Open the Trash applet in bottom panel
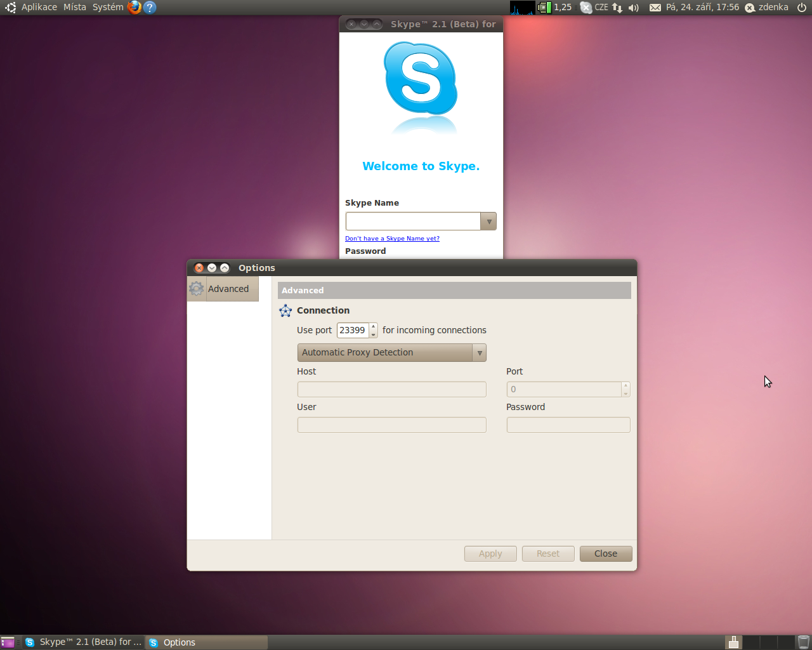The height and width of the screenshot is (650, 812). point(803,642)
